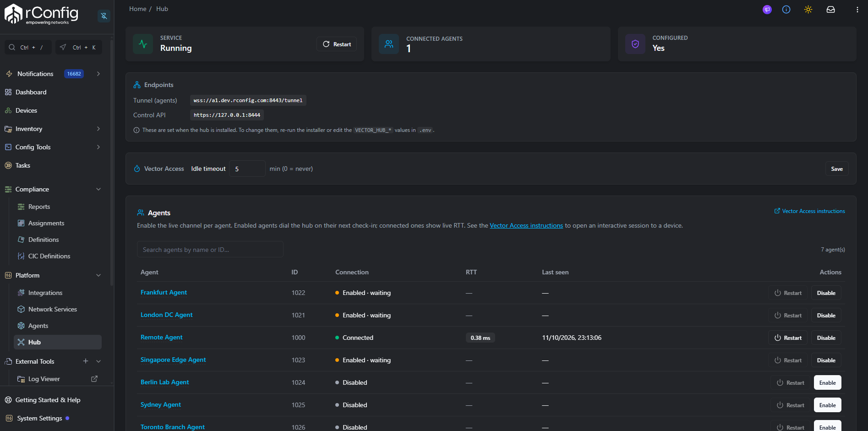Image resolution: width=868 pixels, height=431 pixels.
Task: Toggle light theme sun icon
Action: (x=808, y=10)
